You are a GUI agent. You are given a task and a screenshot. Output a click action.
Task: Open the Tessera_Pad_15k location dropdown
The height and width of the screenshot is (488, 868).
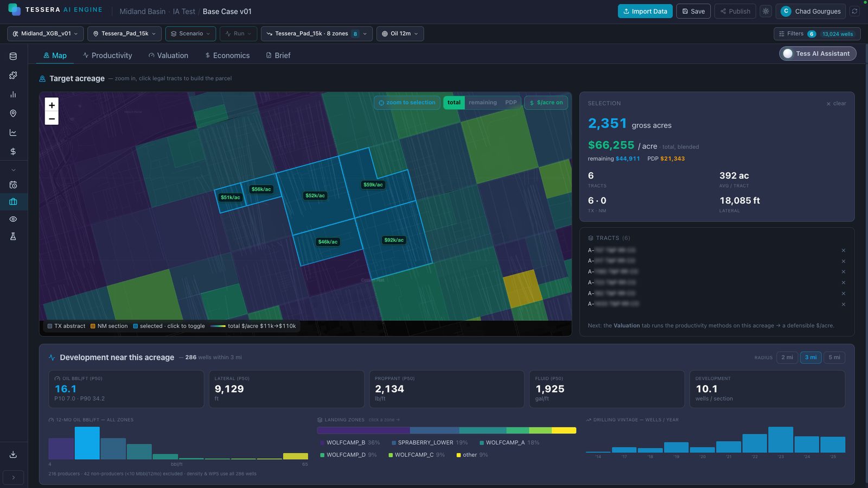124,34
